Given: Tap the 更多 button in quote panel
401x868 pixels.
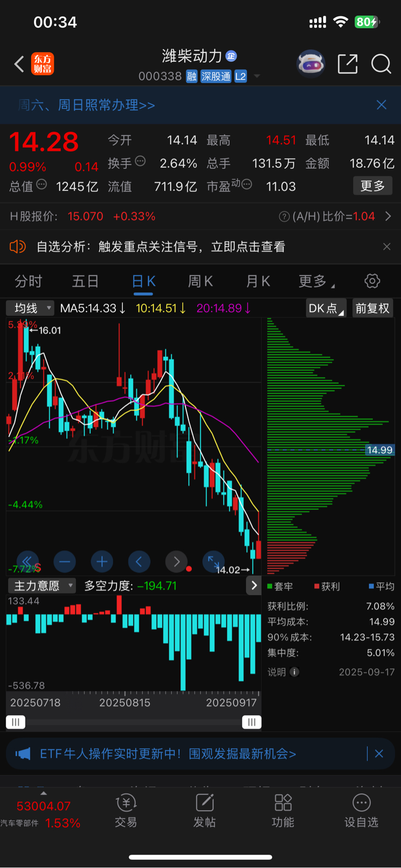Looking at the screenshot, I should pyautogui.click(x=373, y=186).
